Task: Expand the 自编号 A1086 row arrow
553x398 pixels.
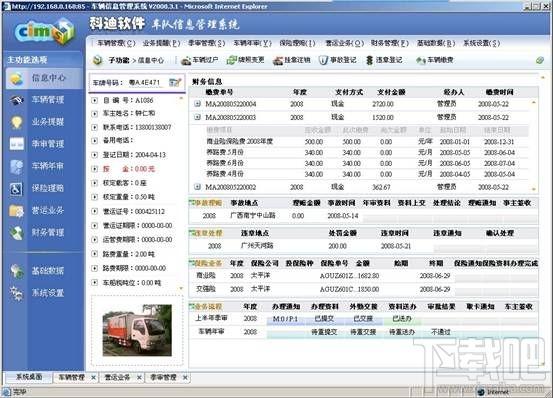Action: tap(95, 100)
